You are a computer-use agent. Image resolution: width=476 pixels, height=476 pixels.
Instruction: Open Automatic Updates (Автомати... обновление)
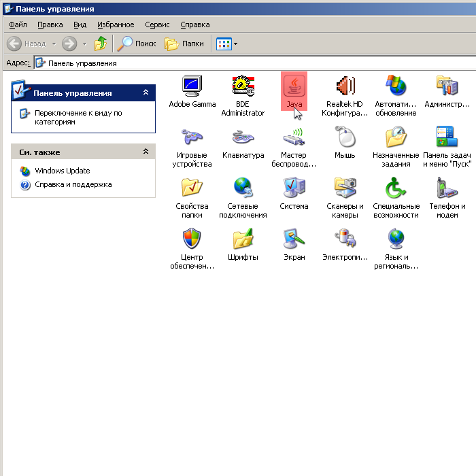pyautogui.click(x=396, y=96)
